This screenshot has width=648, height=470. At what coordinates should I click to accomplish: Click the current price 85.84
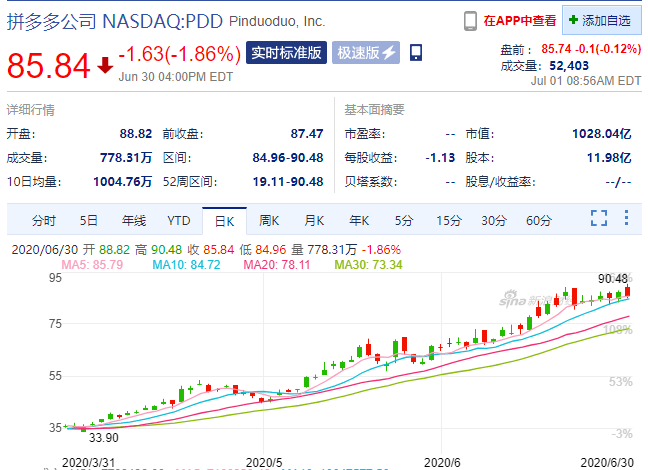tap(49, 65)
